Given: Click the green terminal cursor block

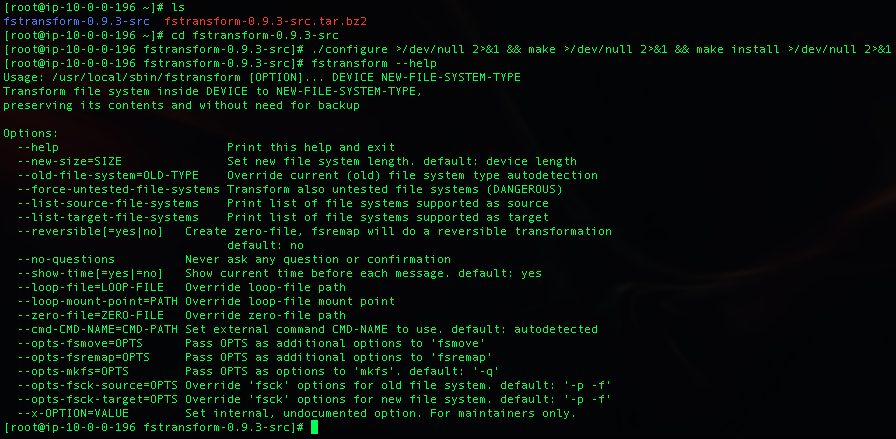Looking at the screenshot, I should [x=314, y=427].
